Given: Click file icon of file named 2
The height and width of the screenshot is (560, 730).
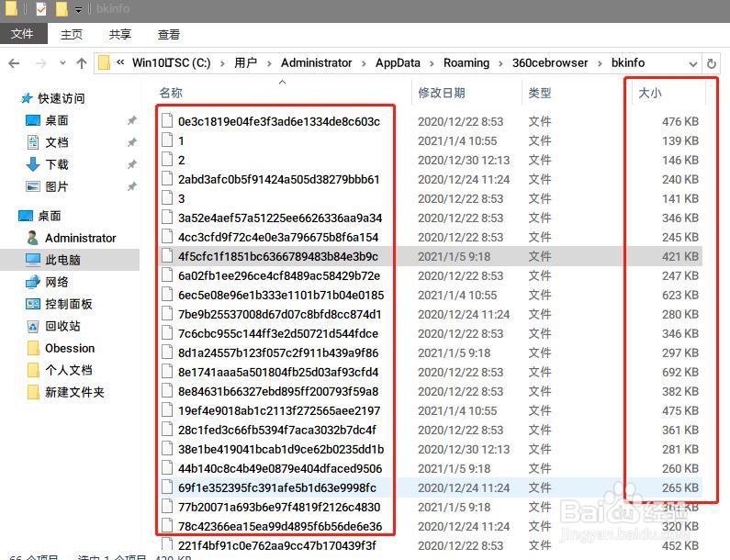Looking at the screenshot, I should point(167,160).
